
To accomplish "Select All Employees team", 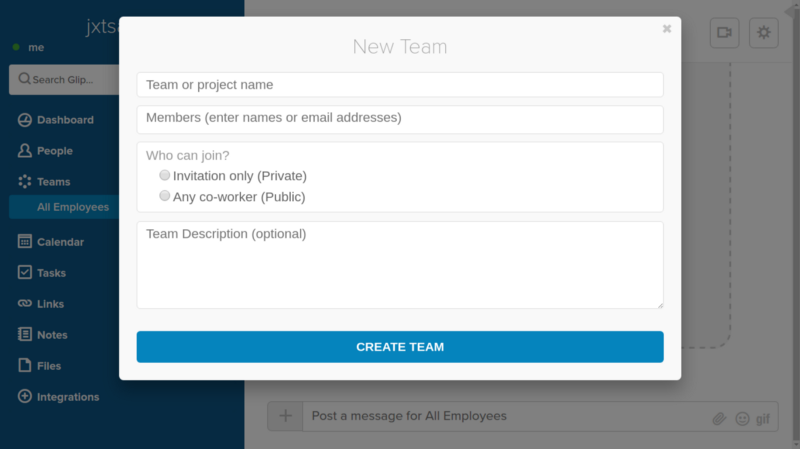I will pos(72,207).
